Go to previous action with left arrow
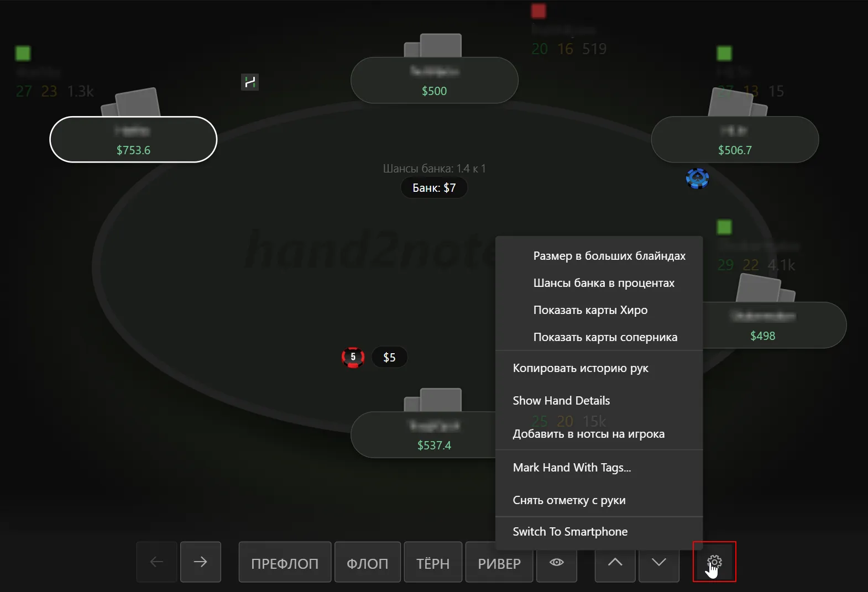This screenshot has width=868, height=592. [x=156, y=562]
